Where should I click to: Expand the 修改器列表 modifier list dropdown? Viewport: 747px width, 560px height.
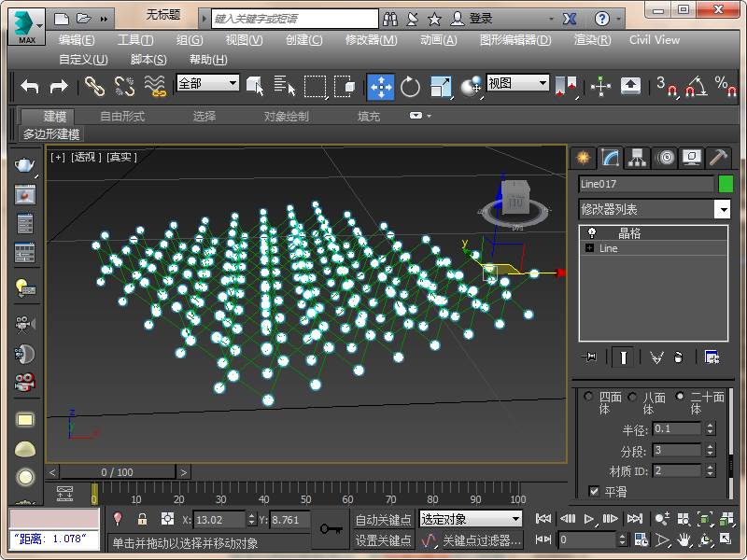click(x=722, y=209)
